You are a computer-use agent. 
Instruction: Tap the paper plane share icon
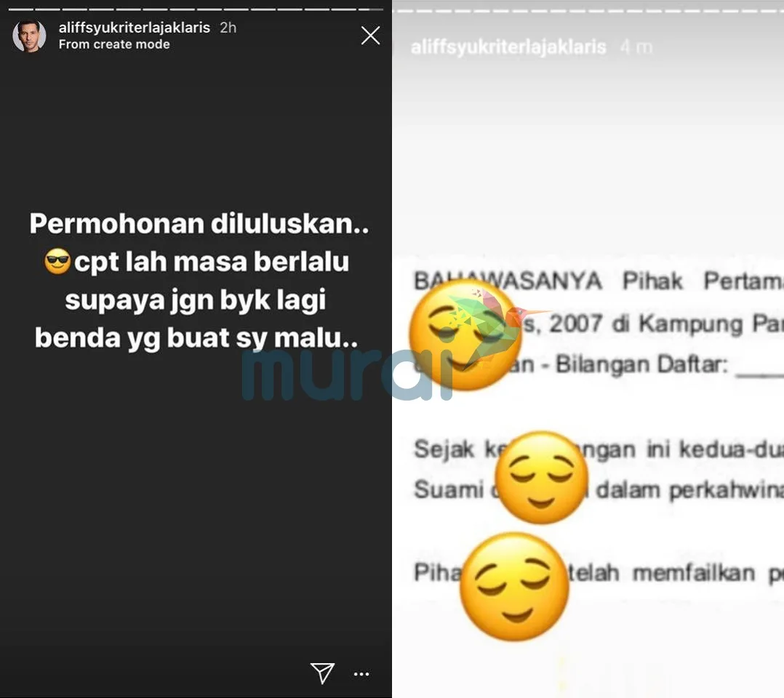(x=322, y=673)
